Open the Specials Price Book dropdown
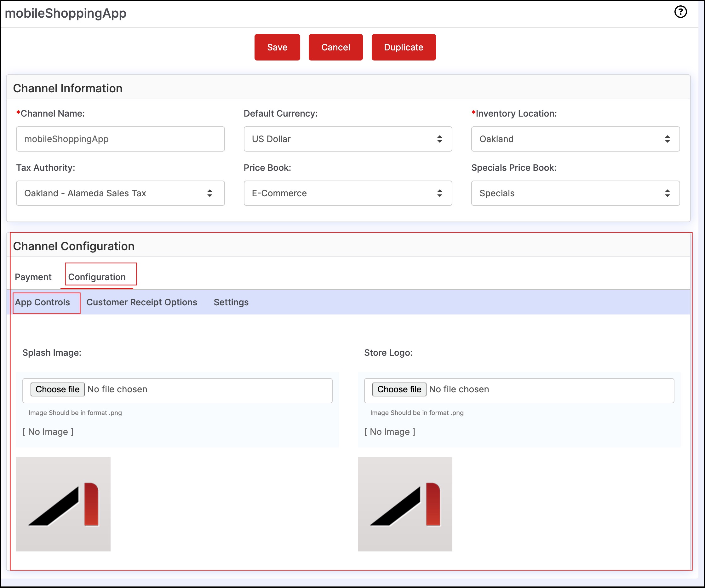This screenshot has width=705, height=588. click(x=575, y=193)
